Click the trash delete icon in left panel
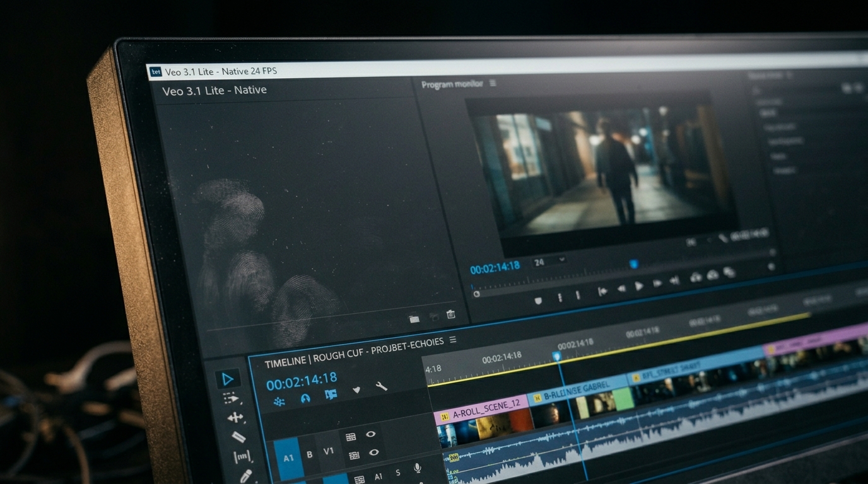The width and height of the screenshot is (868, 484). pos(450,314)
